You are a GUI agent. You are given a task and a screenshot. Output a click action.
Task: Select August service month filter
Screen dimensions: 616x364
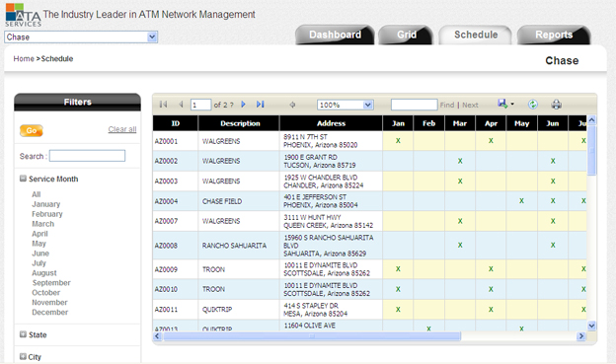coord(44,273)
